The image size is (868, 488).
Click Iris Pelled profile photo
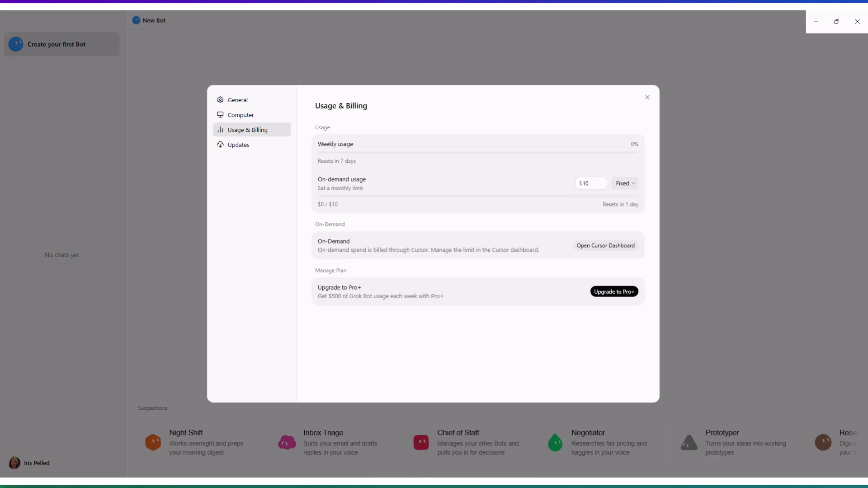[x=14, y=463]
